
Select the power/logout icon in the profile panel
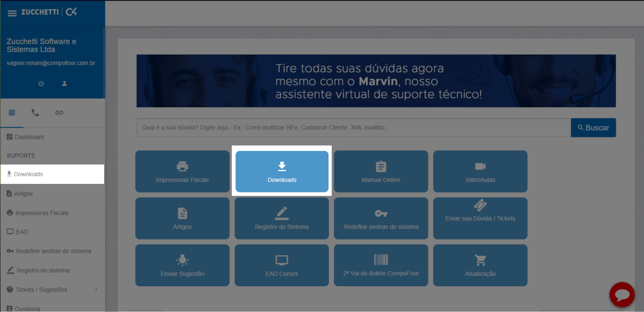(41, 83)
